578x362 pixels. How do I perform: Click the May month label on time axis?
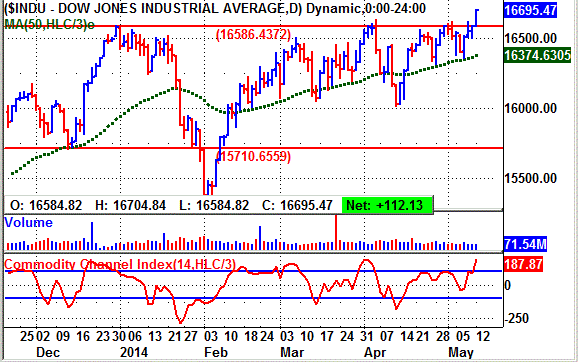461,352
